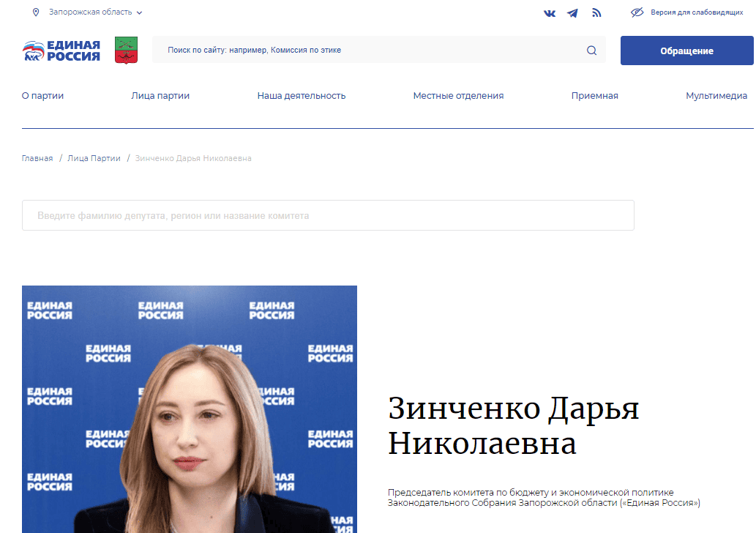Click the Обращение button
The image size is (756, 533).
(x=686, y=51)
